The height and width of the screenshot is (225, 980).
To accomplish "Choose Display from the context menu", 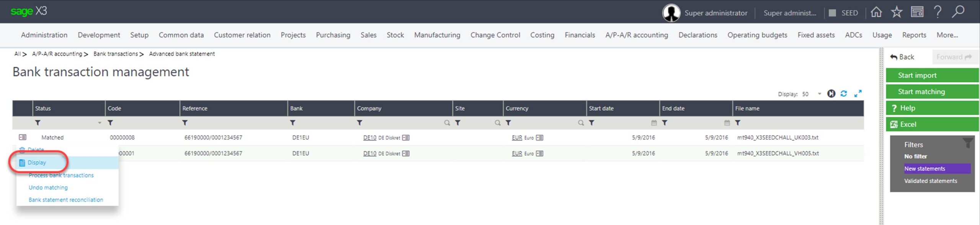I will point(37,163).
